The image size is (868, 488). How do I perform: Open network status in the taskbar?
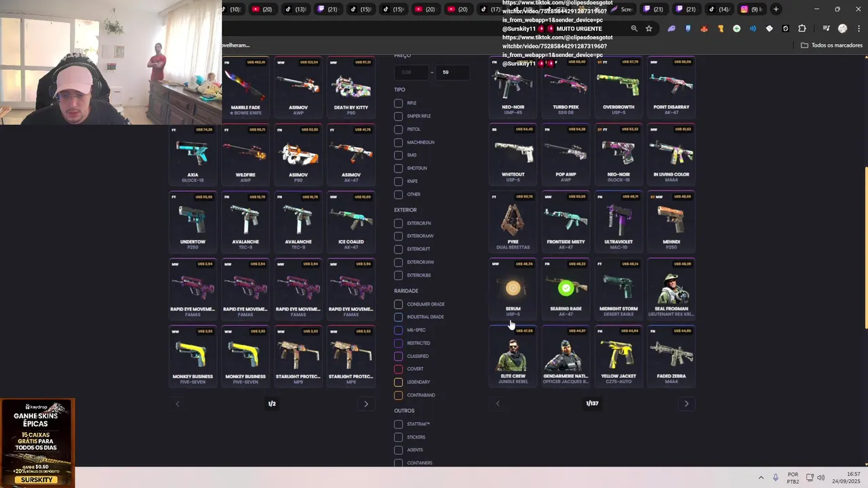point(810,478)
